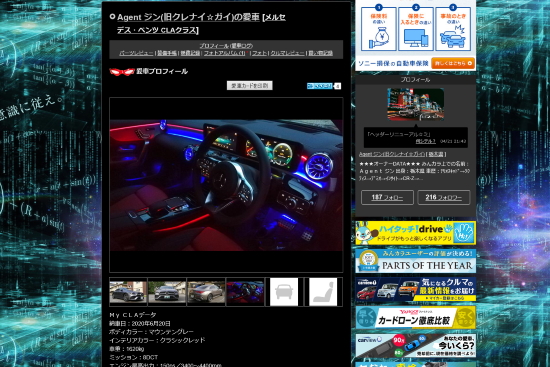Click the profile avatar city night image

(x=416, y=104)
